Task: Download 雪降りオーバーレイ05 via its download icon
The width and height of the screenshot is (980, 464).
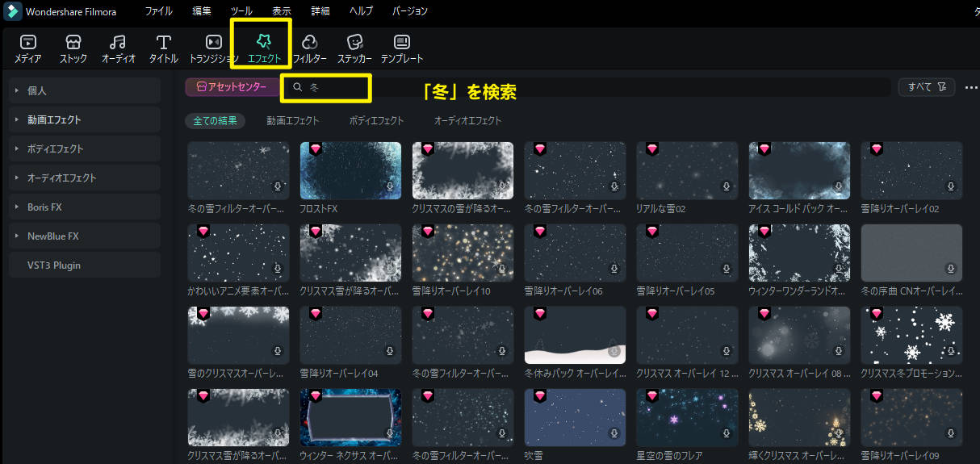Action: (727, 268)
